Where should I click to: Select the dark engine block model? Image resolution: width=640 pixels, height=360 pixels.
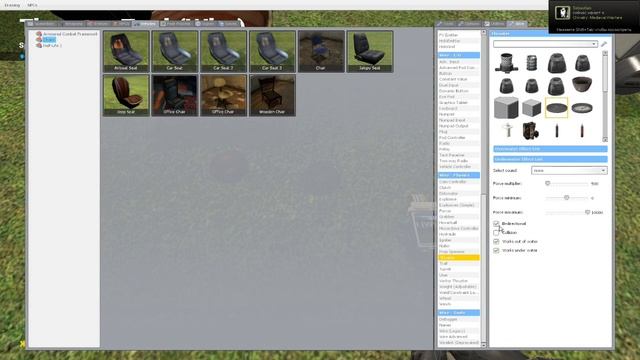[531, 130]
